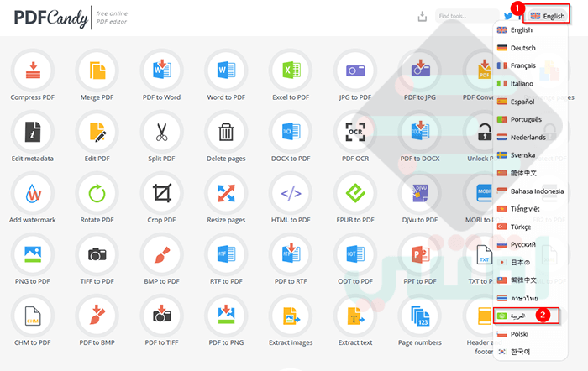The image size is (588, 371).
Task: Open the PDF to DOCX converter
Action: point(420,133)
